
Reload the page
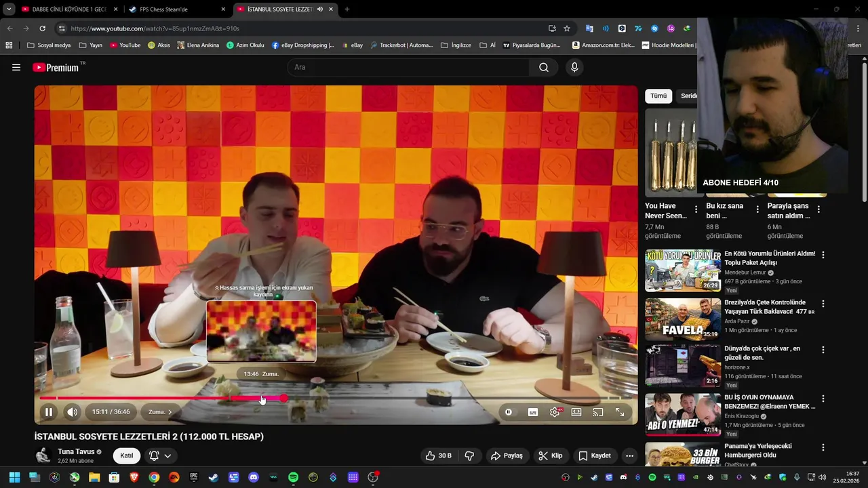42,28
